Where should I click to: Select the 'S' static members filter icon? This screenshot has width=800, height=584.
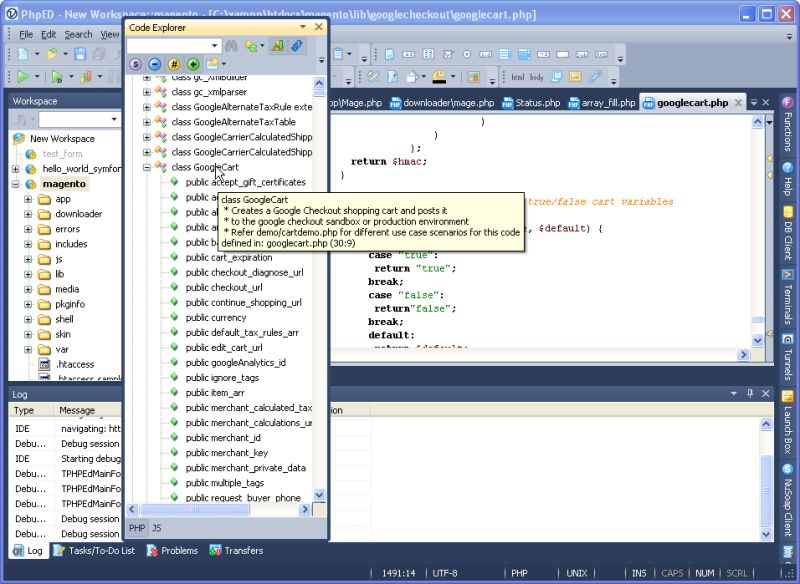pos(136,63)
